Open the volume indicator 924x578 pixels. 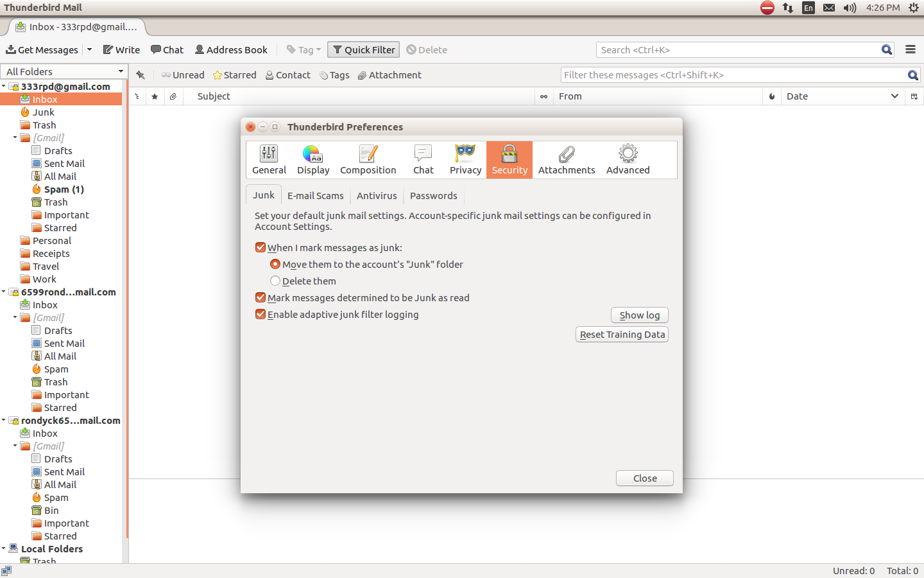tap(850, 8)
